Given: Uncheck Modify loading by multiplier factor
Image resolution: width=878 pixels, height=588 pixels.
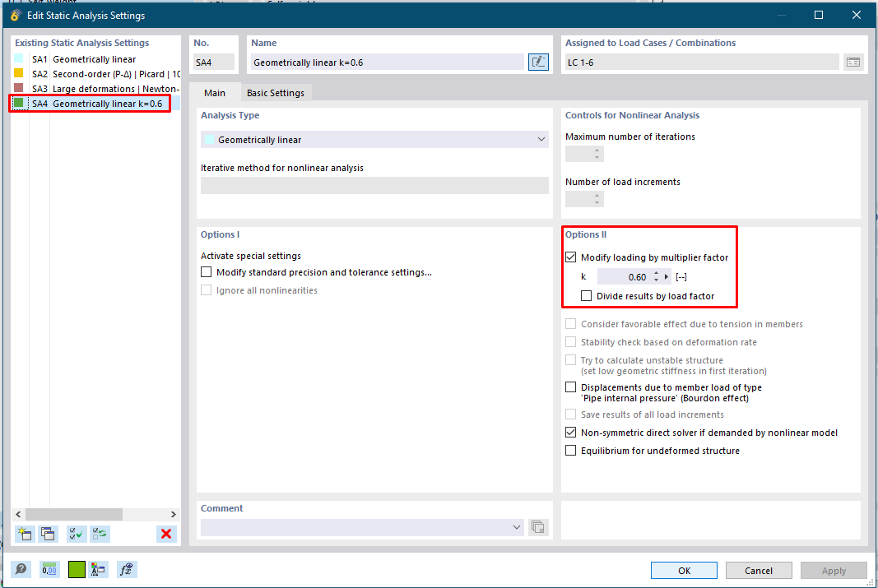Looking at the screenshot, I should 570,257.
